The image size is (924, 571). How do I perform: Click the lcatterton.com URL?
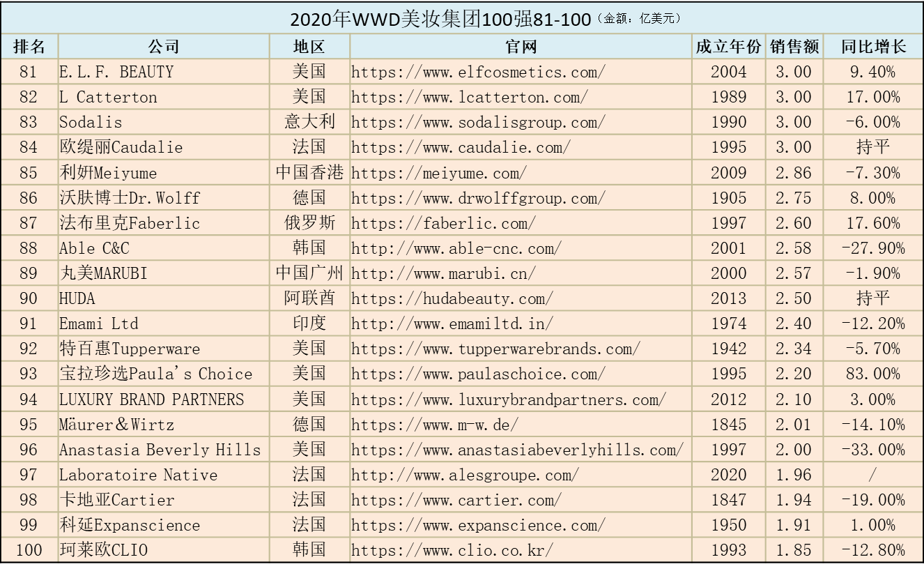(x=469, y=97)
